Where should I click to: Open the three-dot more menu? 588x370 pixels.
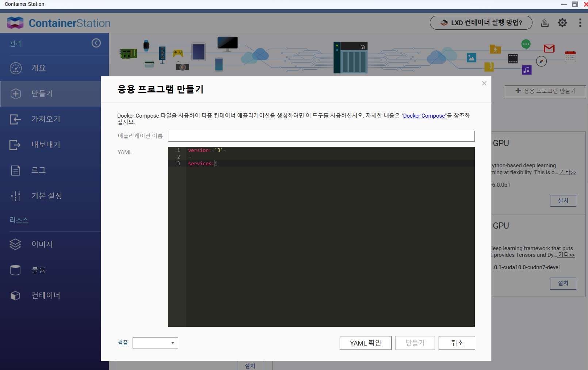580,23
